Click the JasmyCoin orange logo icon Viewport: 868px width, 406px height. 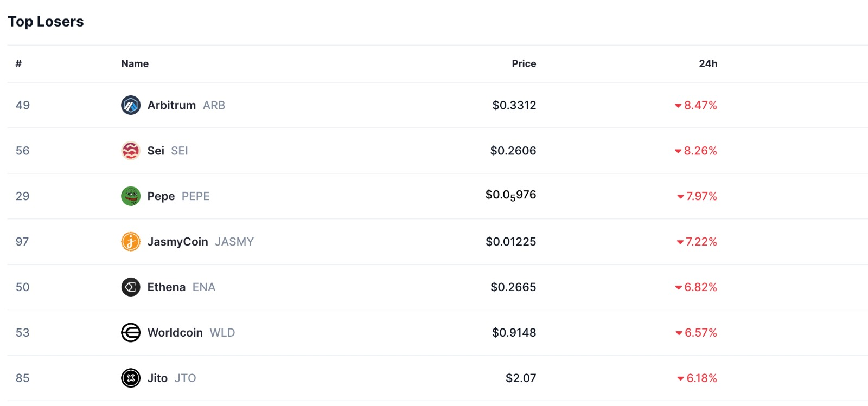point(131,242)
